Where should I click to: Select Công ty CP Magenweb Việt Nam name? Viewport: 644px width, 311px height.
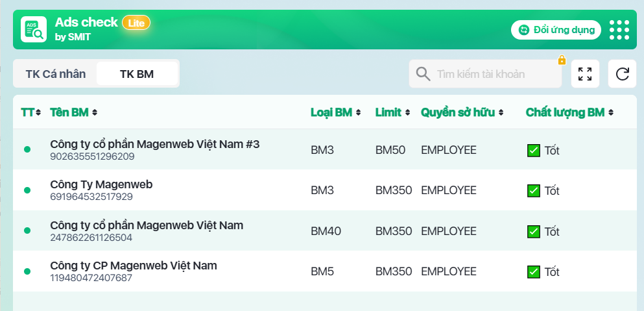pyautogui.click(x=134, y=266)
